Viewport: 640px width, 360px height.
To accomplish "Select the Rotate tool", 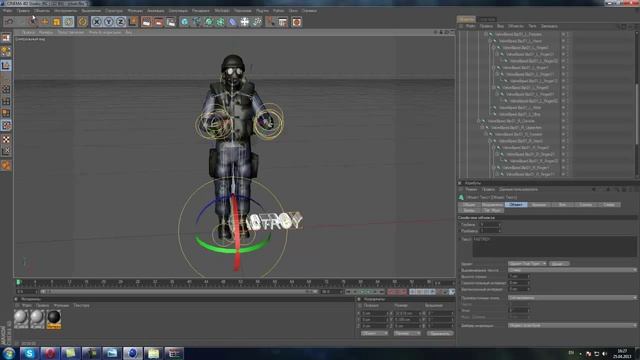I will (x=69, y=22).
